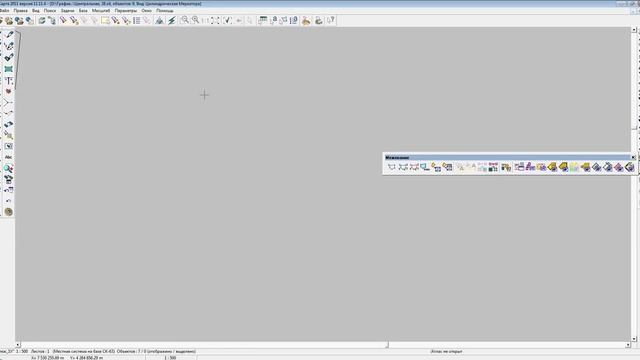Select the pencil tool in left toolbar
640x360 pixels.
[x=9, y=35]
